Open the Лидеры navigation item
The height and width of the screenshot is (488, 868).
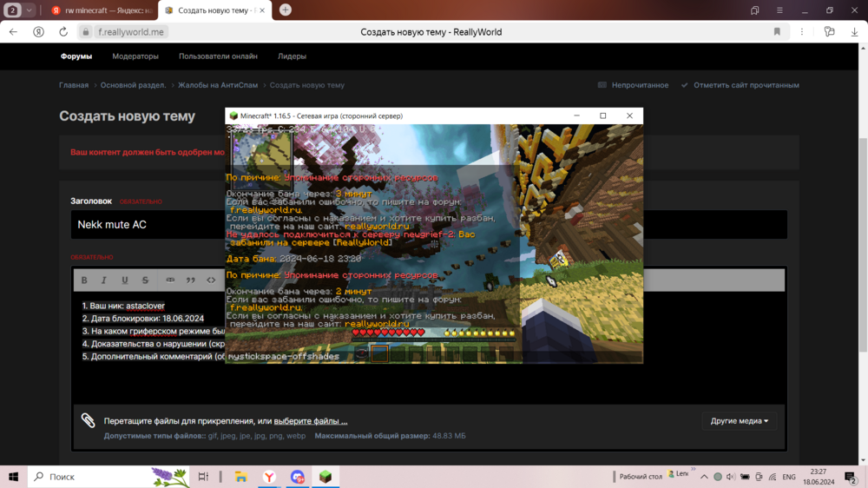click(292, 56)
